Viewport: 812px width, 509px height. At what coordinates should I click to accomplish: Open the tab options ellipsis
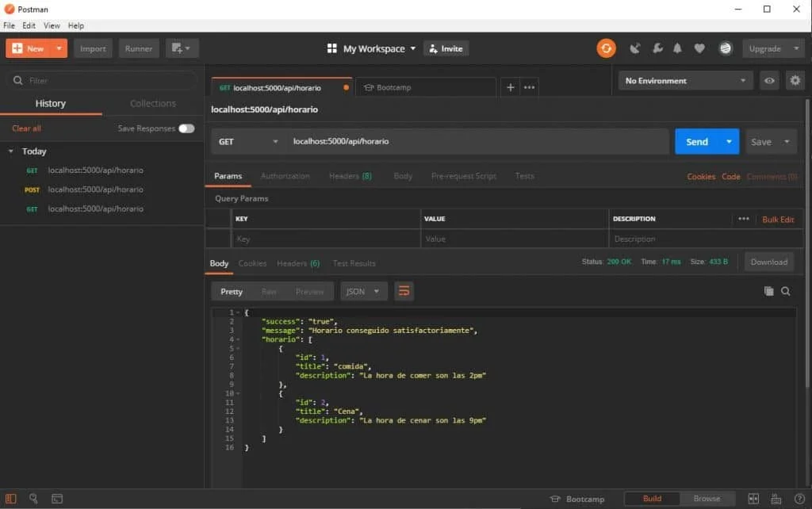(529, 87)
